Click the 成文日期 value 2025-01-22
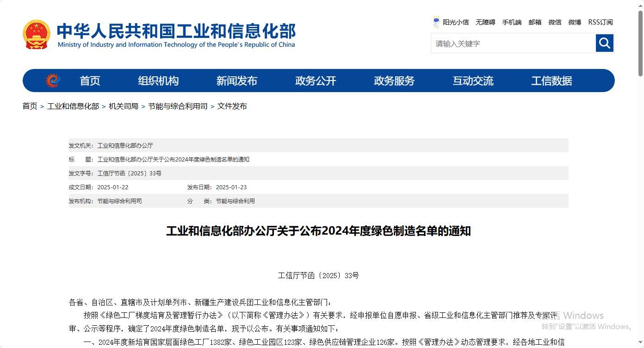 coord(113,187)
